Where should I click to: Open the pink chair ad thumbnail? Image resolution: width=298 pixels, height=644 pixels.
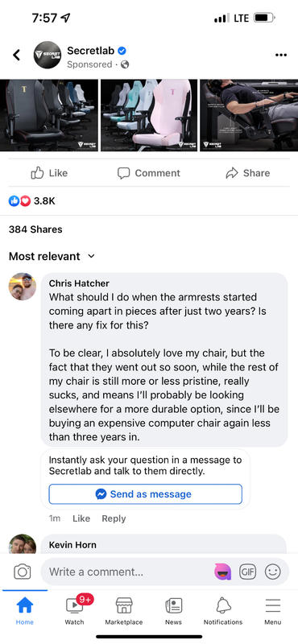pos(149,115)
